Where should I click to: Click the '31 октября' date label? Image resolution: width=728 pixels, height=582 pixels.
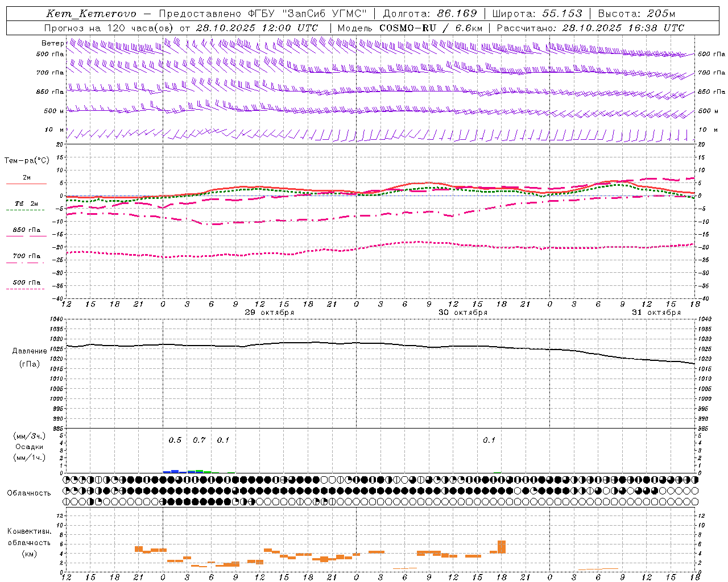(656, 313)
